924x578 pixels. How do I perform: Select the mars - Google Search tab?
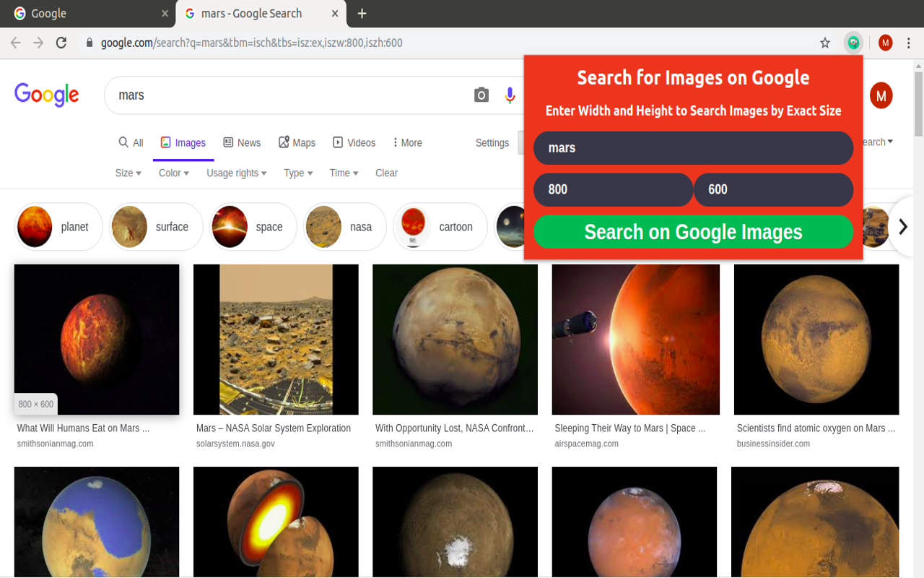[261, 14]
